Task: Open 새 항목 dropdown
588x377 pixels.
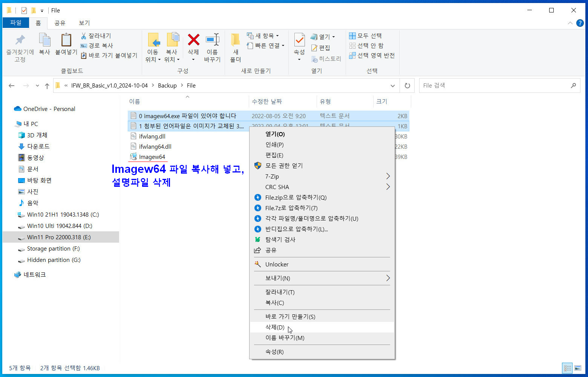Action: click(263, 36)
